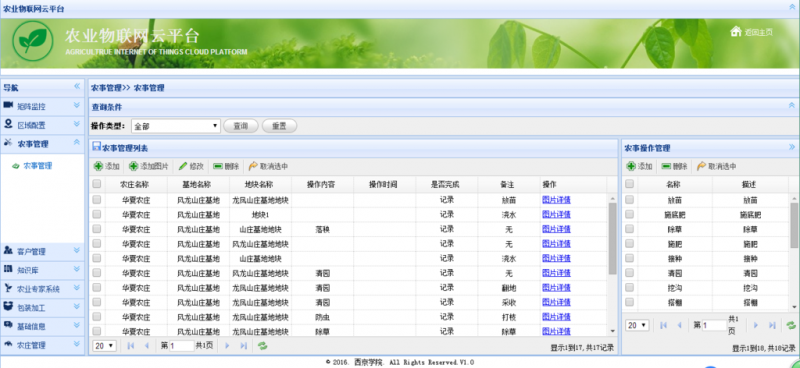Refresh the 农事操作管理 table
Image resolution: width=800 pixels, height=368 pixels.
click(x=791, y=325)
